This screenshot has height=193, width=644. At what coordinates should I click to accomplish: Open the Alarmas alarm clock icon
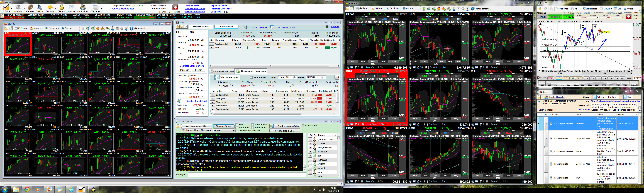click(62, 8)
